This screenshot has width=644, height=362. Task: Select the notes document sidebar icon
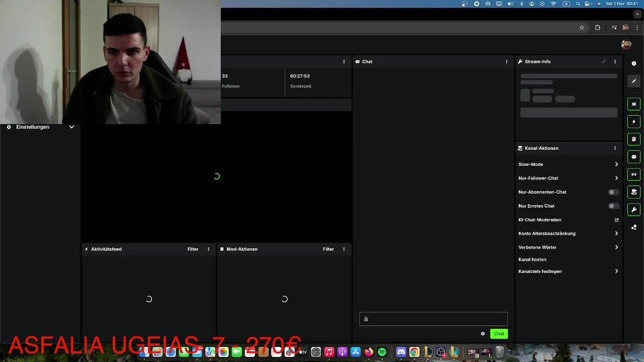(x=634, y=139)
